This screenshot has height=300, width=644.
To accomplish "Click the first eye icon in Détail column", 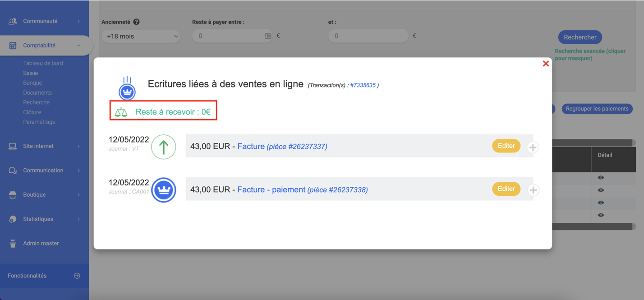I will (x=601, y=178).
